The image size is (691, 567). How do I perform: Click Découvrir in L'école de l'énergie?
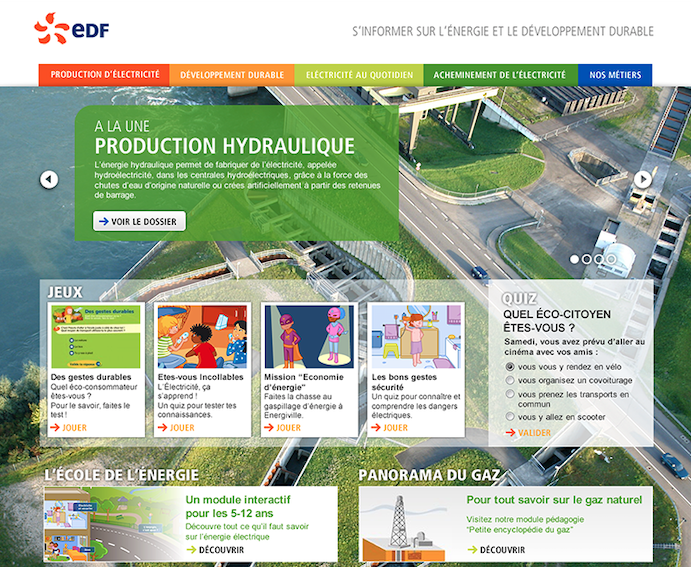tap(215, 550)
